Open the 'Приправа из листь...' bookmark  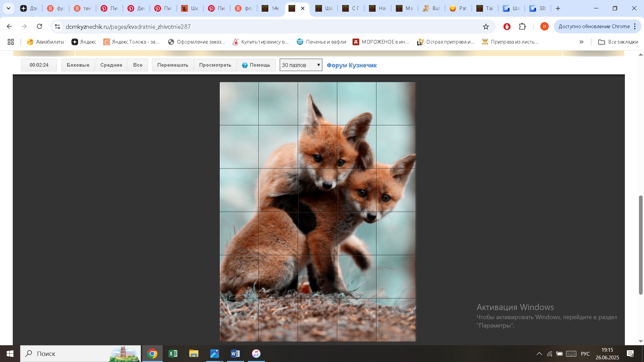[510, 42]
